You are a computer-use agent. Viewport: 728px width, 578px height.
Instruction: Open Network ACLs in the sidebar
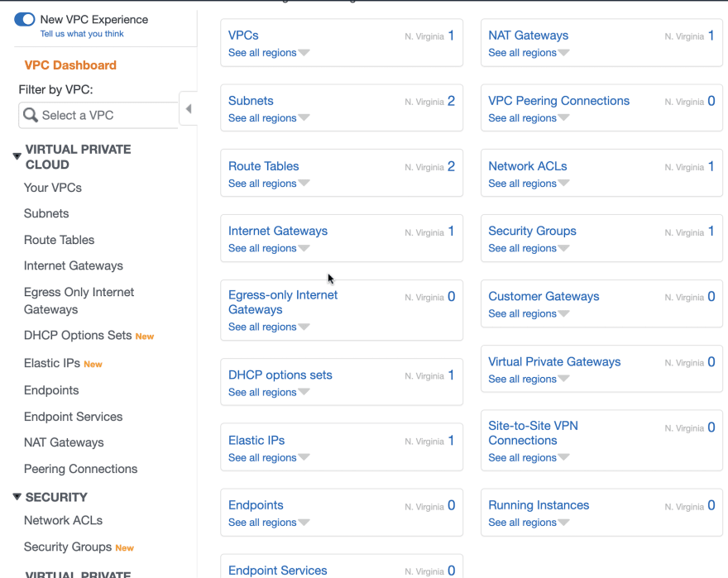tap(63, 520)
